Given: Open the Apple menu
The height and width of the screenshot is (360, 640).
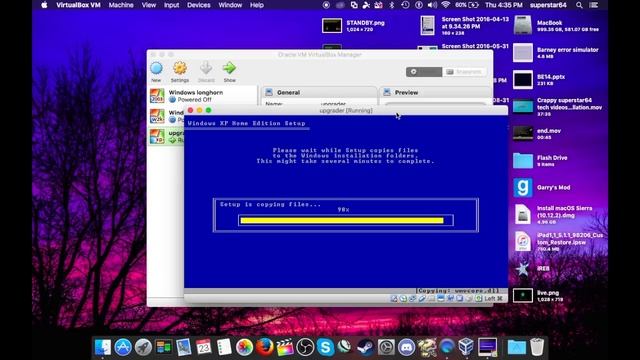Looking at the screenshot, I should pos(44,5).
